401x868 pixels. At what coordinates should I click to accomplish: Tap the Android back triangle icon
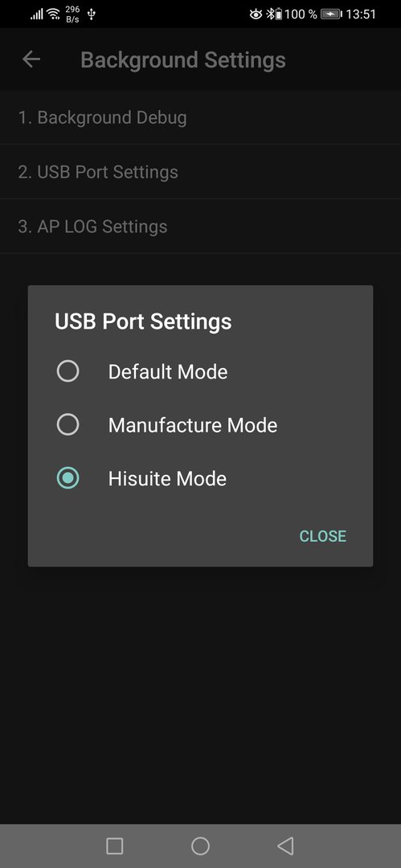pyautogui.click(x=285, y=845)
